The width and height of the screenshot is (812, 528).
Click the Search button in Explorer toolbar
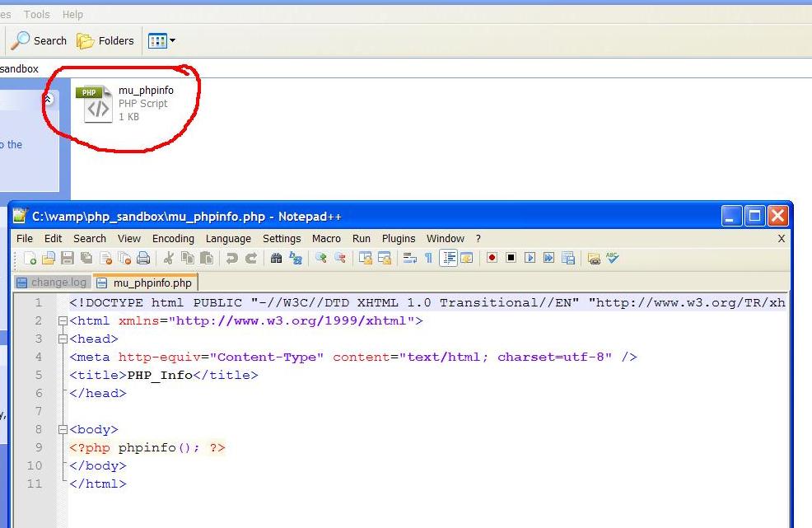39,40
